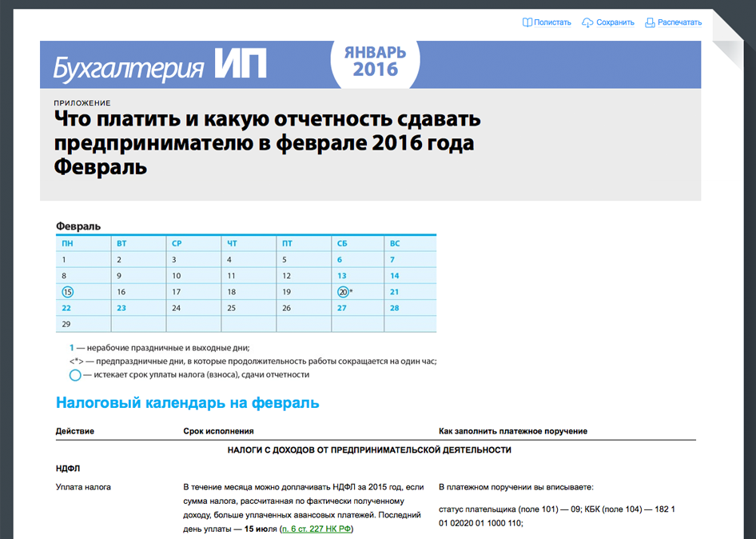Click the ЯНВАРЬ 2016 issue badge

pyautogui.click(x=375, y=62)
